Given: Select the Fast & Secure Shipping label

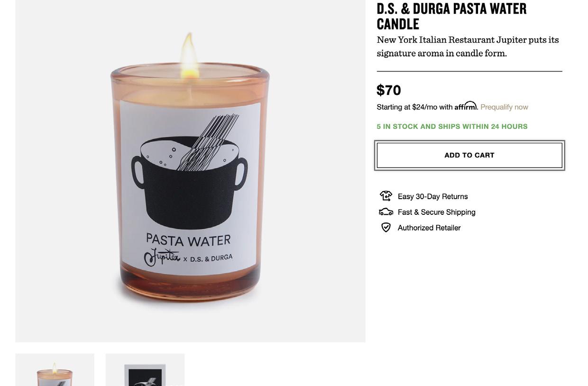Looking at the screenshot, I should 436,212.
